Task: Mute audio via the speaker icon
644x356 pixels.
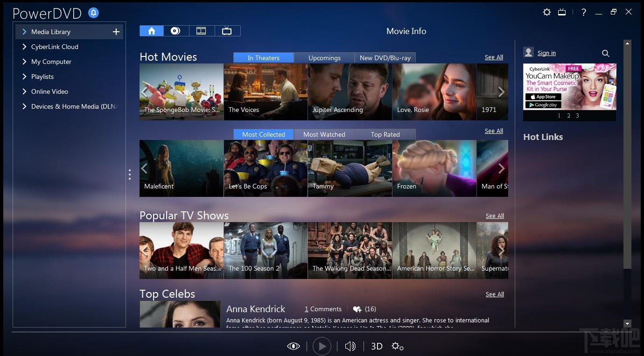Action: [x=350, y=346]
